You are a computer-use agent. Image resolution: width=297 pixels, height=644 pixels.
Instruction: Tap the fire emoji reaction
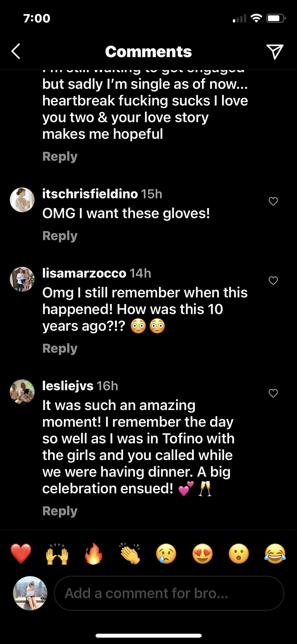93,553
